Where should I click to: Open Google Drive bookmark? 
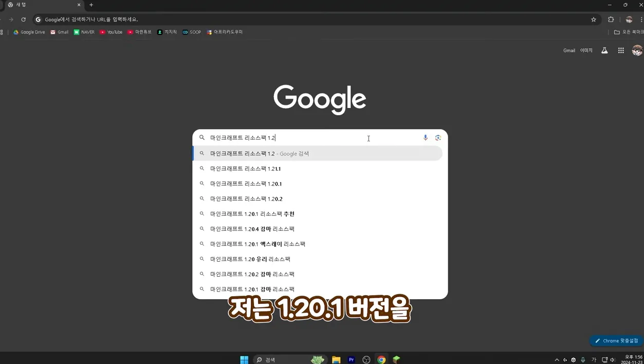pyautogui.click(x=29, y=32)
